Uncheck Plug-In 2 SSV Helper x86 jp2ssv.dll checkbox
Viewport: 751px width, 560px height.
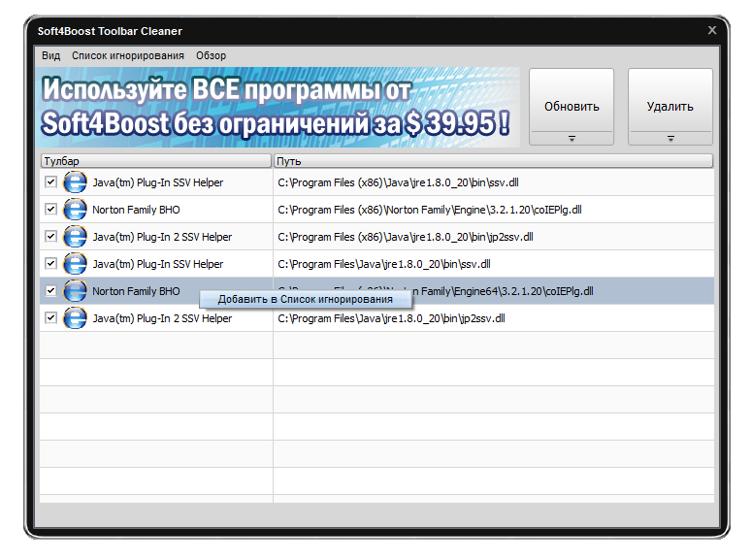(x=50, y=236)
